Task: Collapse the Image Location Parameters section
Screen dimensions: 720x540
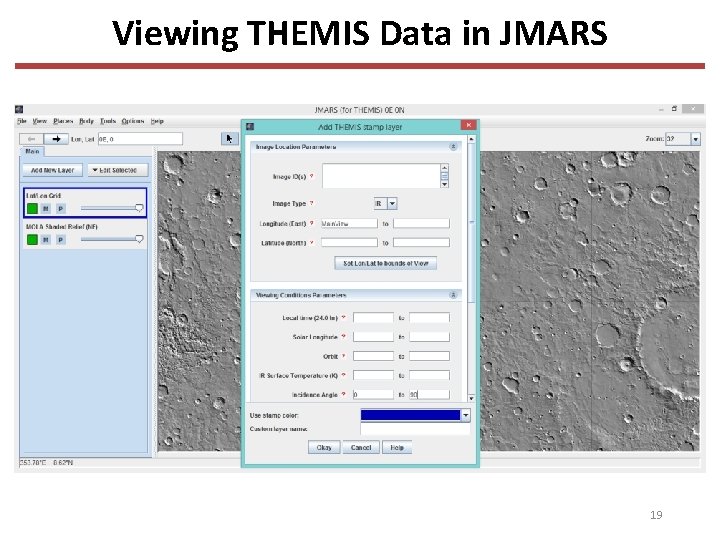Action: click(x=453, y=147)
